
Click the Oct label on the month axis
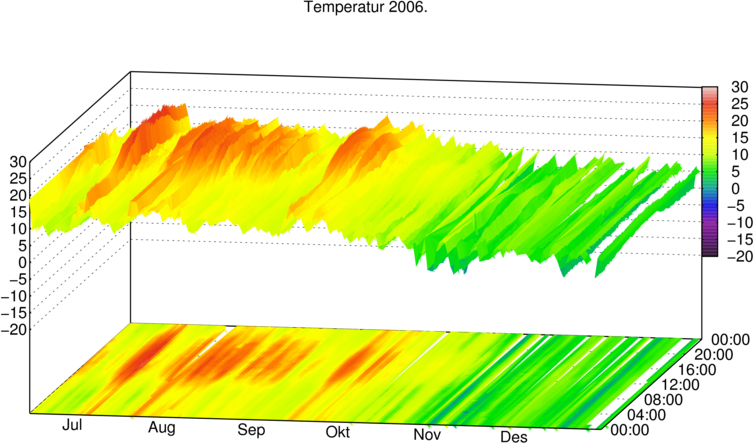coord(337,434)
